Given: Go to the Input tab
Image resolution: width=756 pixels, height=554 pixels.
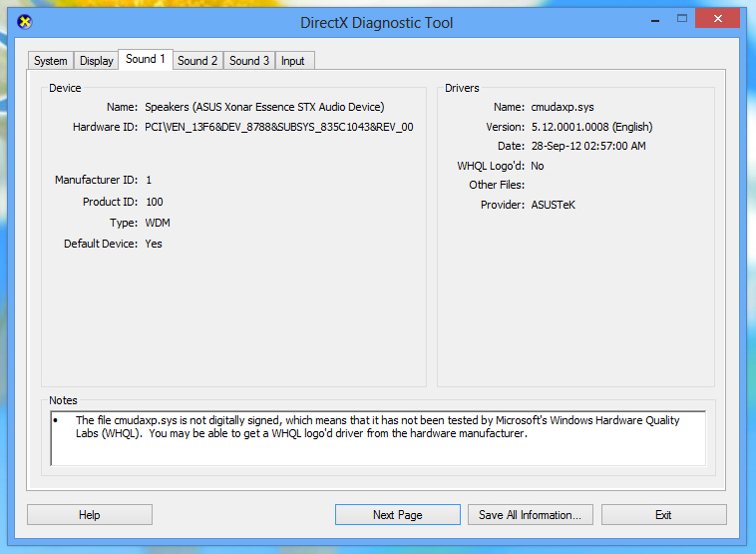Looking at the screenshot, I should [294, 61].
